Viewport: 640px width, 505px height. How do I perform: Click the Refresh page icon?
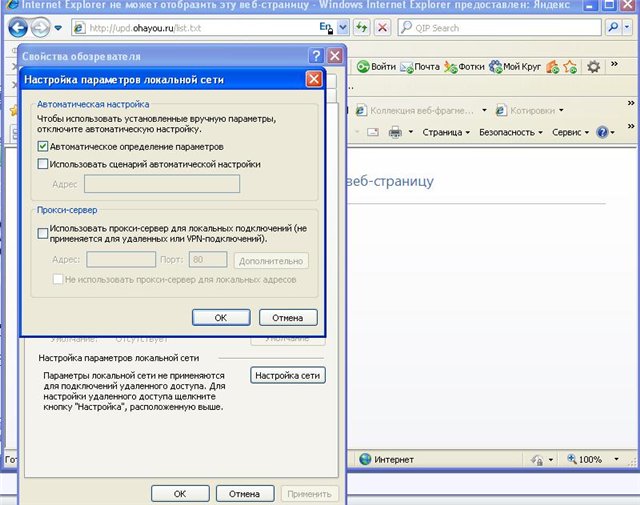click(360, 28)
